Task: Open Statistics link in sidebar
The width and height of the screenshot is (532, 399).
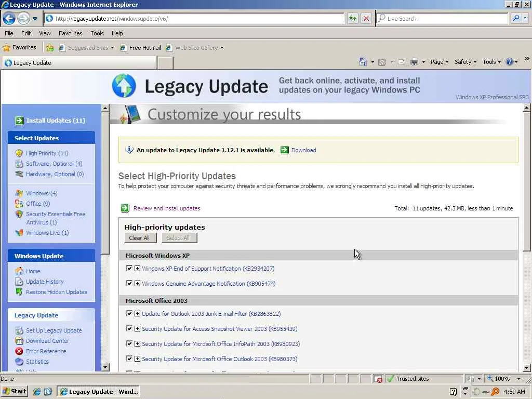Action: point(37,362)
